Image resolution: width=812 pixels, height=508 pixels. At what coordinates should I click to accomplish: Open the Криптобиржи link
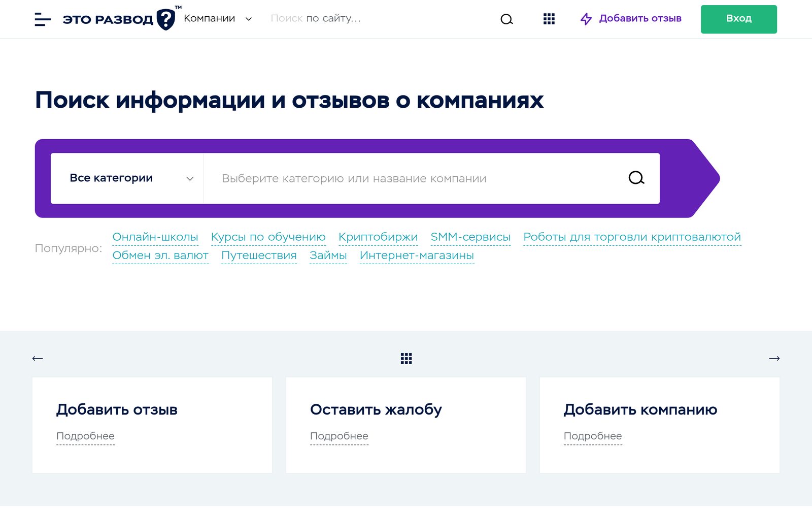point(378,237)
